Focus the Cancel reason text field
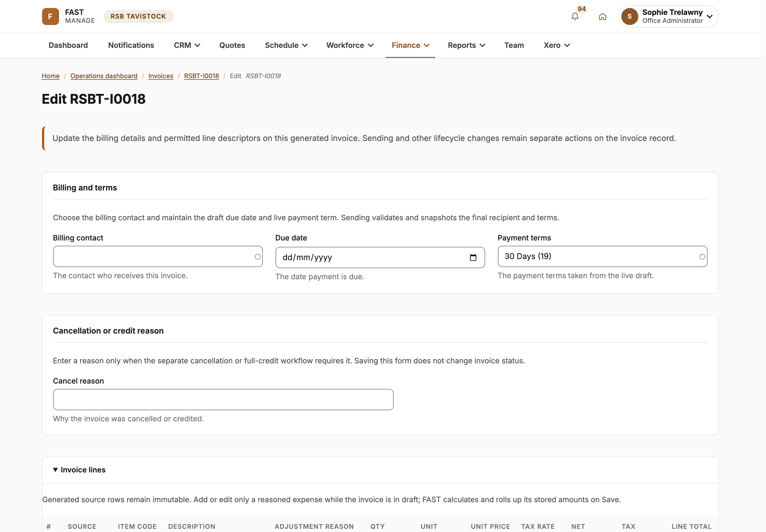766x532 pixels. (223, 399)
